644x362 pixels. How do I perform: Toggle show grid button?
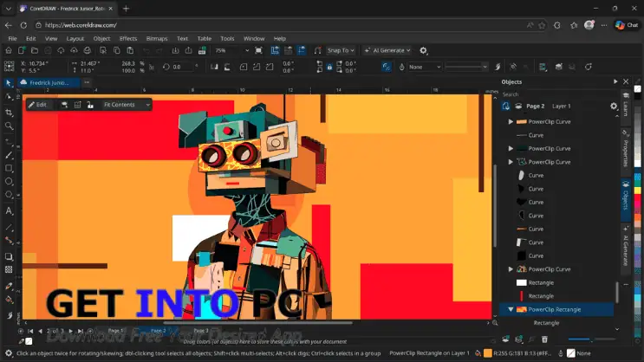coord(289,50)
